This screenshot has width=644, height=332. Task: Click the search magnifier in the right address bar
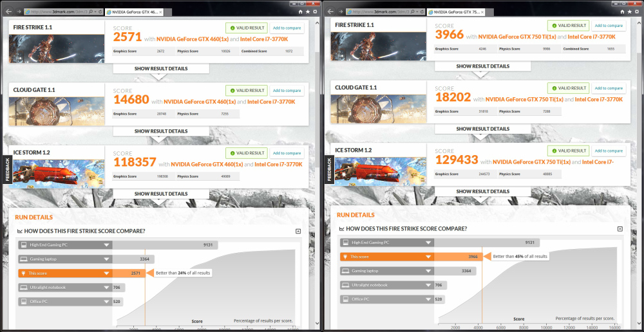[413, 12]
